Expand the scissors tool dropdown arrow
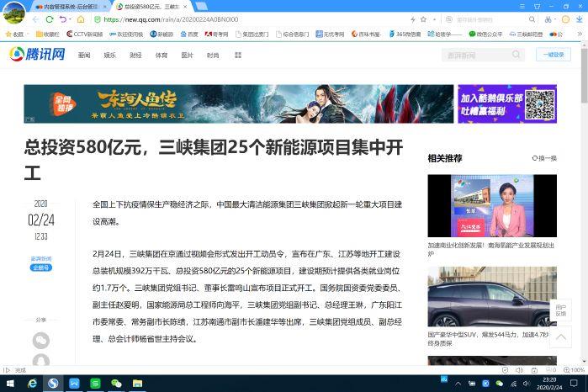This screenshot has width=588, height=392. [555, 19]
